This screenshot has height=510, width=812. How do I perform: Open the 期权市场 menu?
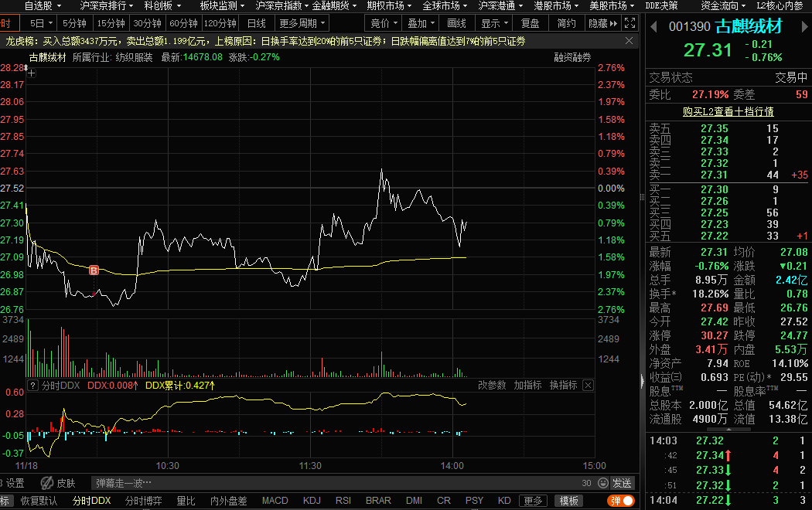click(389, 5)
